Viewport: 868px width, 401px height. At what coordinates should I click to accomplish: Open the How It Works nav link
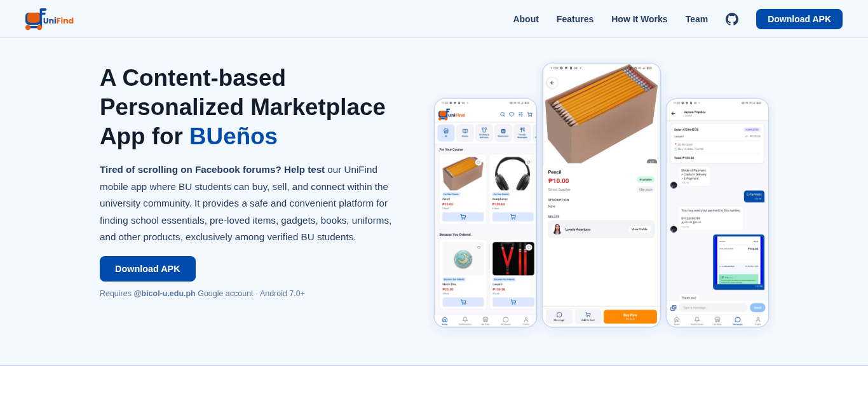pos(639,19)
